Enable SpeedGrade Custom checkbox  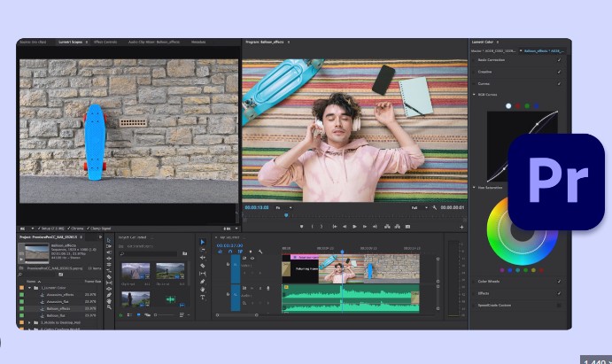click(560, 306)
